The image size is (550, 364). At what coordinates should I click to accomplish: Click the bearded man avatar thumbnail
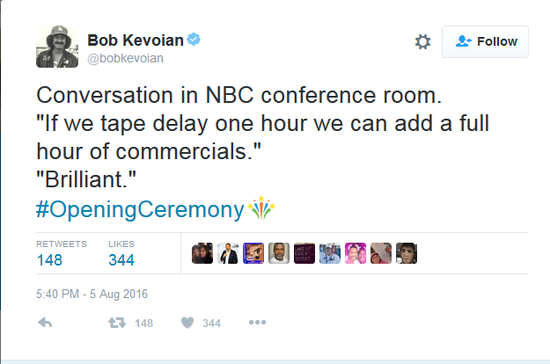[279, 253]
